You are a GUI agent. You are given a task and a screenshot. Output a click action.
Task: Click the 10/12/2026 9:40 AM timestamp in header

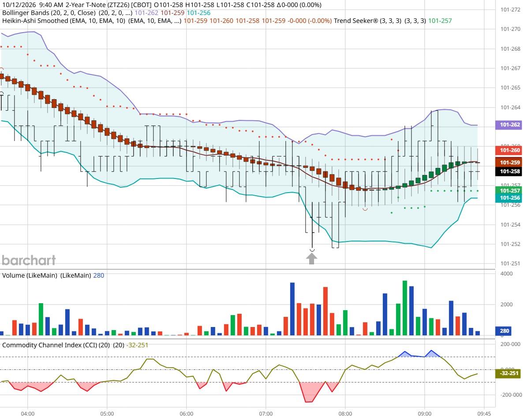point(32,5)
